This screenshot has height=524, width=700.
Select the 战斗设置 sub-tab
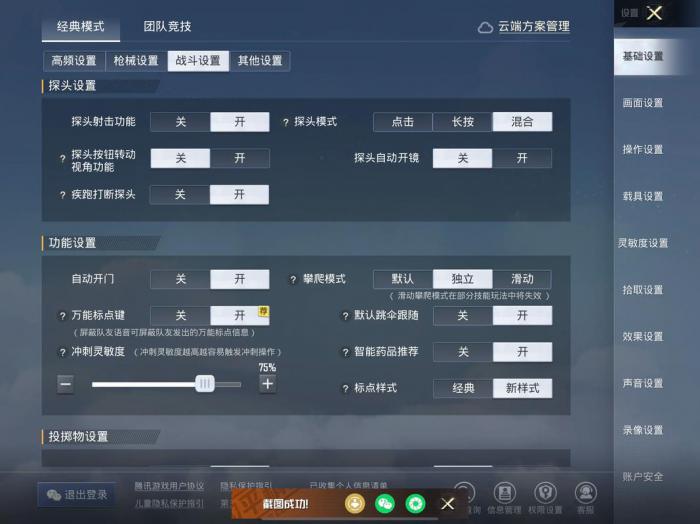(198, 61)
